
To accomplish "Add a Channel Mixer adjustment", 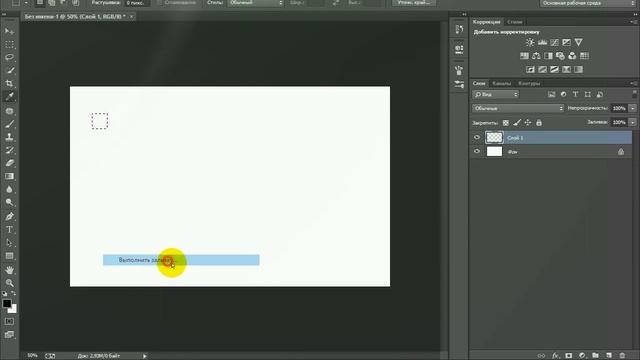I will [572, 56].
